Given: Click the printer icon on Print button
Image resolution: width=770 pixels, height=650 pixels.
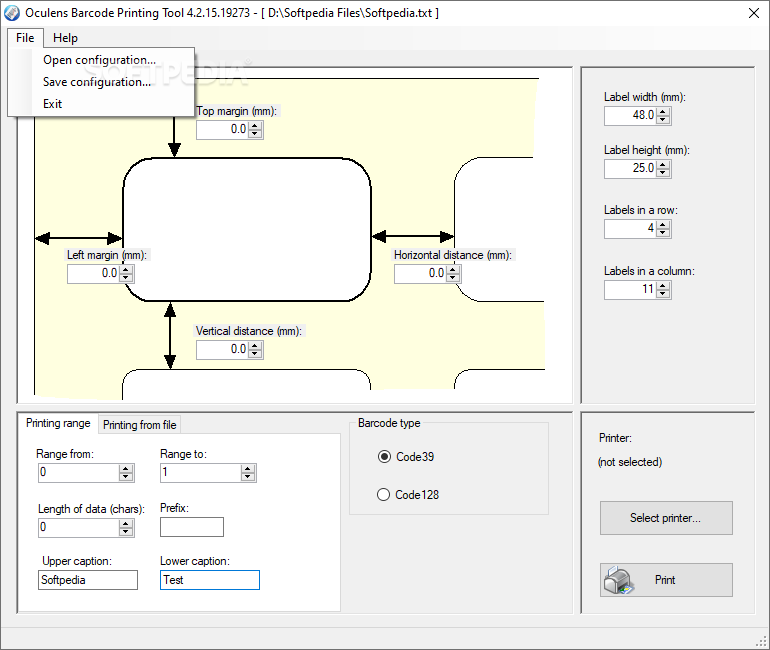Looking at the screenshot, I should [x=619, y=580].
